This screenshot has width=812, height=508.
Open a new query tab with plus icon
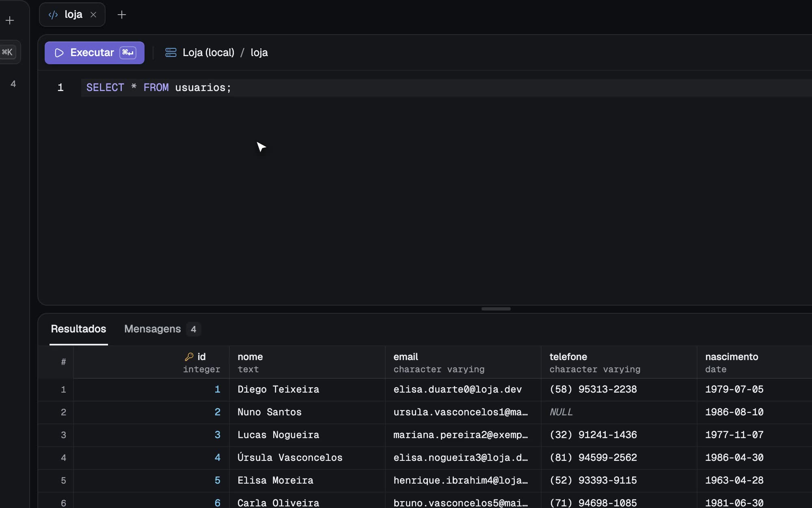click(121, 15)
